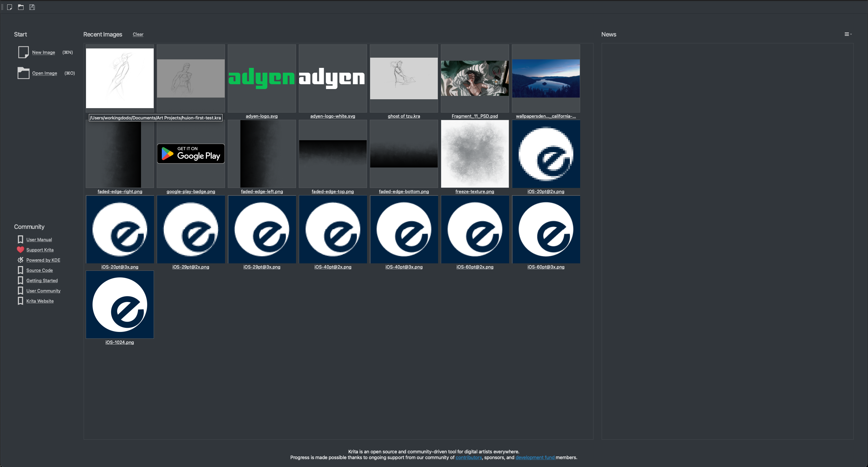Click the Powered by KDE gear icon
The height and width of the screenshot is (467, 868).
20,260
